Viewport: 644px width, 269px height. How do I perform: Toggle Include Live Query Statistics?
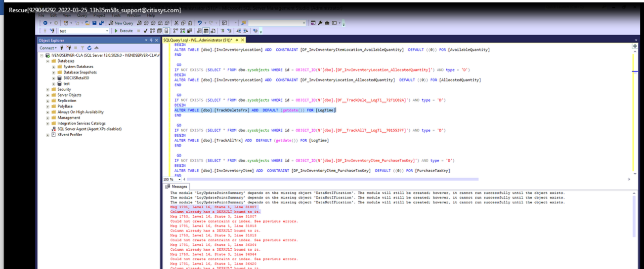tap(182, 31)
